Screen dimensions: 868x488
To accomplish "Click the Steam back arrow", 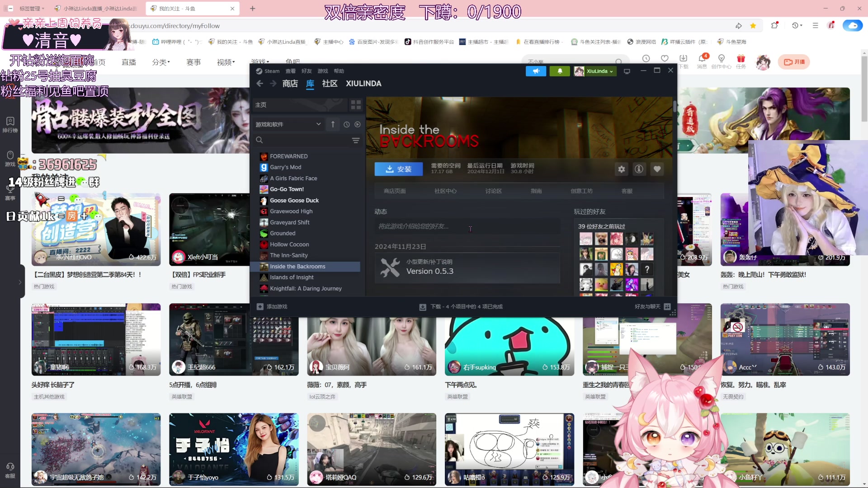I will (x=259, y=84).
